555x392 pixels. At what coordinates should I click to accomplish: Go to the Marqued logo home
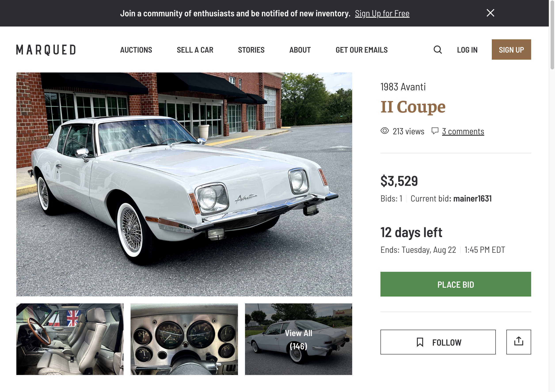(x=46, y=50)
